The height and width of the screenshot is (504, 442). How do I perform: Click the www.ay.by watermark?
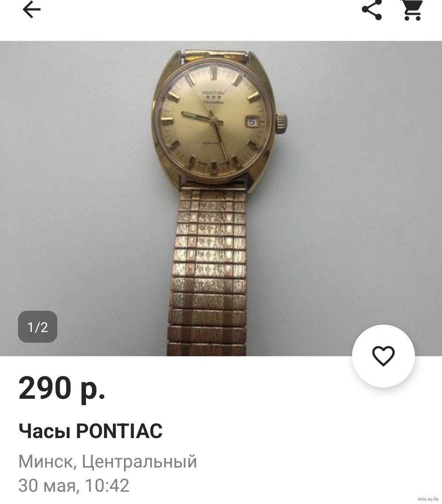click(428, 499)
